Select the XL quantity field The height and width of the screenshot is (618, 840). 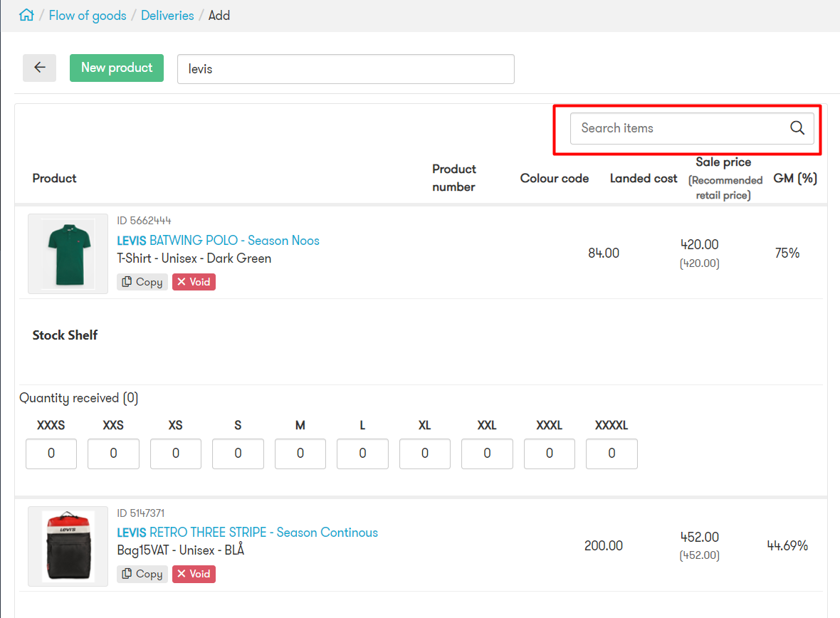[x=425, y=454]
